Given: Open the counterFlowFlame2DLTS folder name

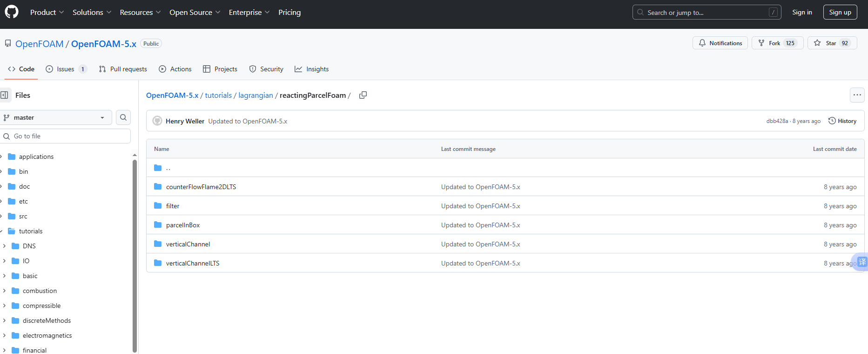Looking at the screenshot, I should pyautogui.click(x=201, y=187).
